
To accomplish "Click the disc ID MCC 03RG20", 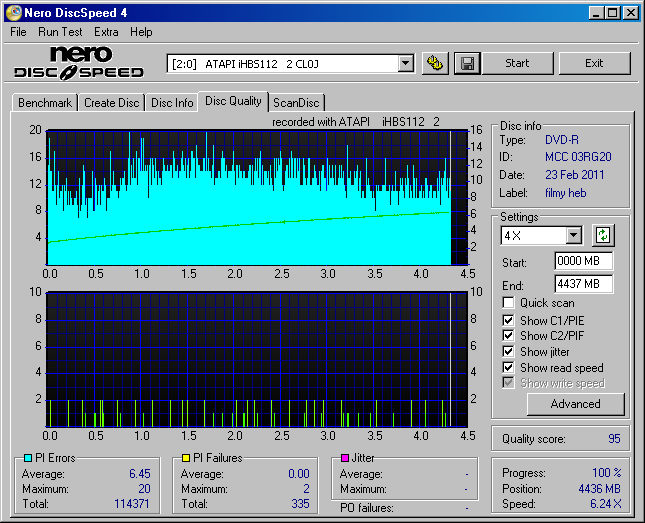I will [x=578, y=157].
